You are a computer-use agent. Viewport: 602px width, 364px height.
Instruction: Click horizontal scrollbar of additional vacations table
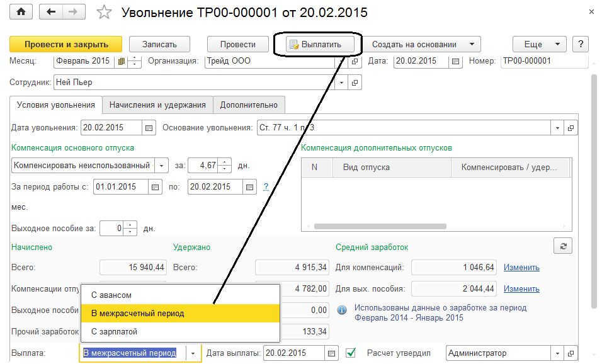click(x=380, y=227)
